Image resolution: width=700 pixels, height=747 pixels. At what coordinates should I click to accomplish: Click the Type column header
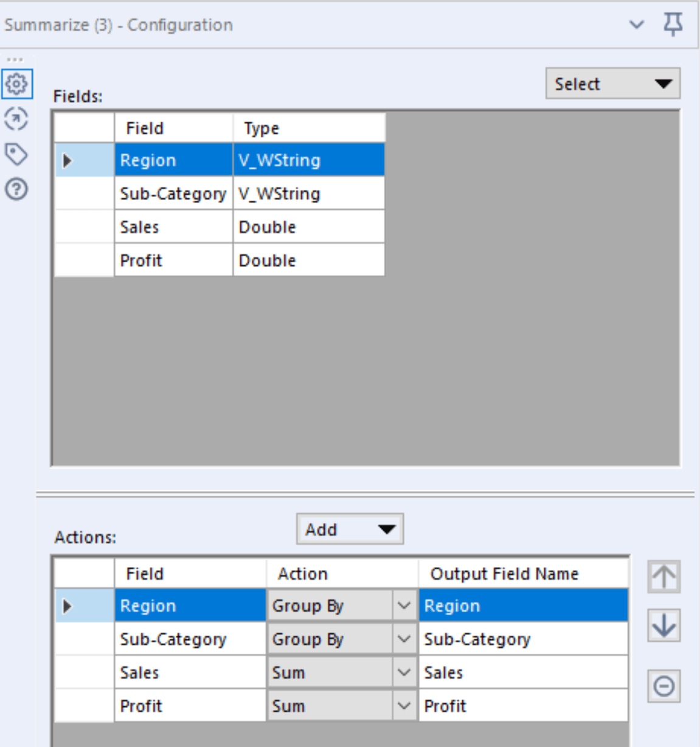(x=309, y=128)
